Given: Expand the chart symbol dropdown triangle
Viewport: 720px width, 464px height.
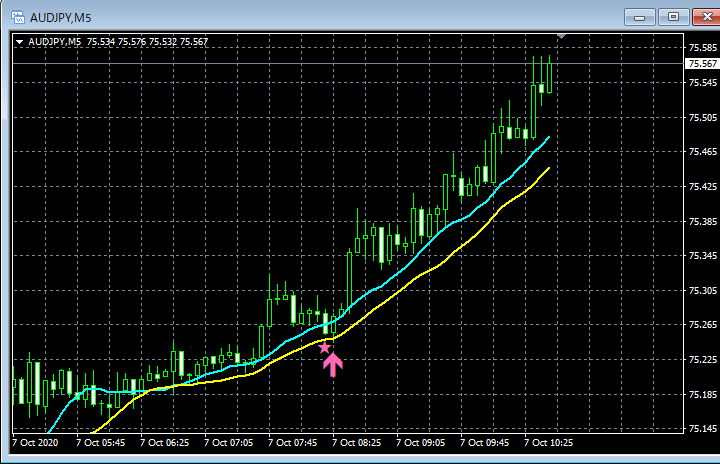Looking at the screenshot, I should (x=19, y=42).
